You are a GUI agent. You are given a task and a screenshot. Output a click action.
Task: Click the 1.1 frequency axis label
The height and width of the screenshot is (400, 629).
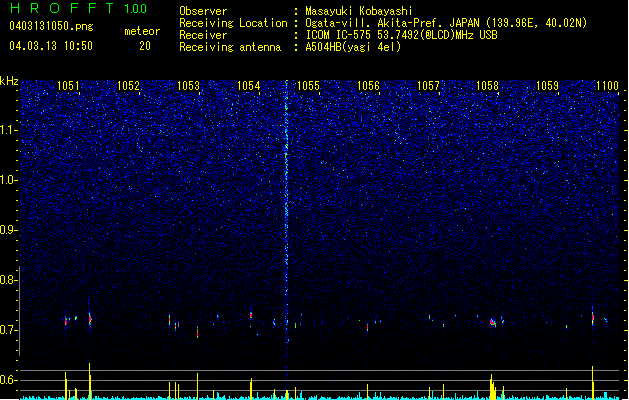[8, 130]
